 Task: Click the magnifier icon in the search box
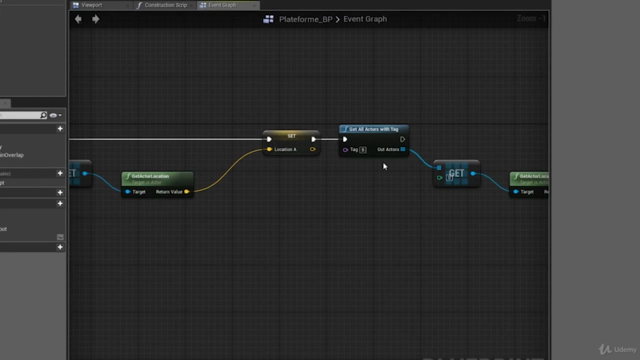(x=43, y=116)
